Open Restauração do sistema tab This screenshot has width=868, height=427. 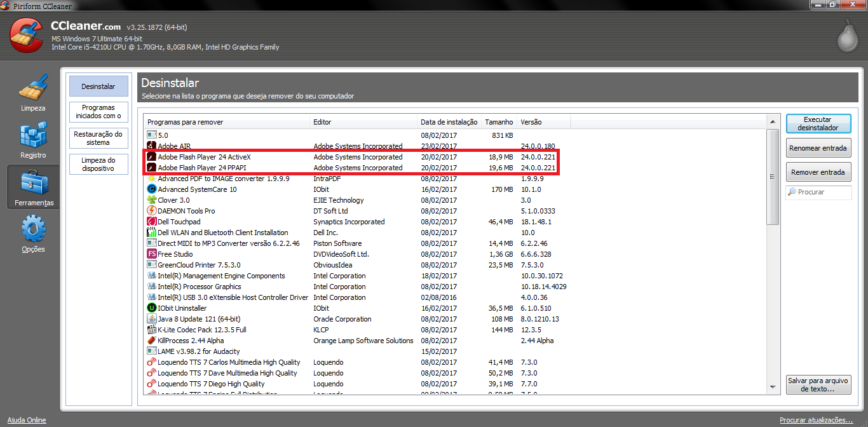tap(98, 139)
